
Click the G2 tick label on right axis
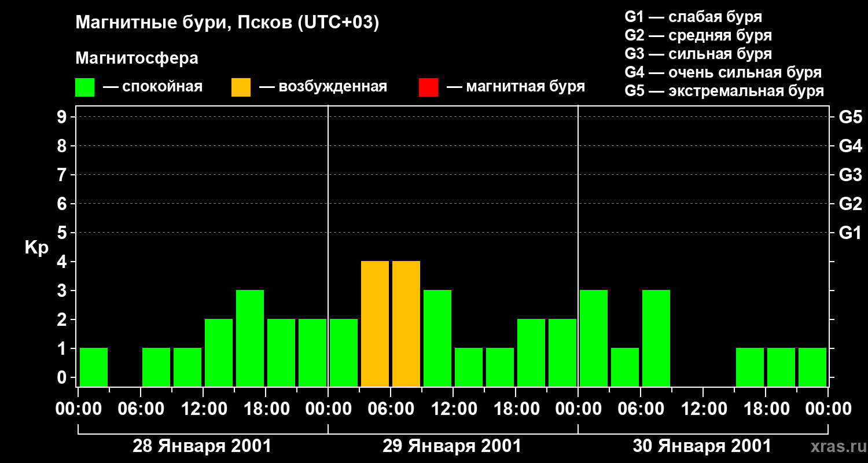[x=850, y=204]
